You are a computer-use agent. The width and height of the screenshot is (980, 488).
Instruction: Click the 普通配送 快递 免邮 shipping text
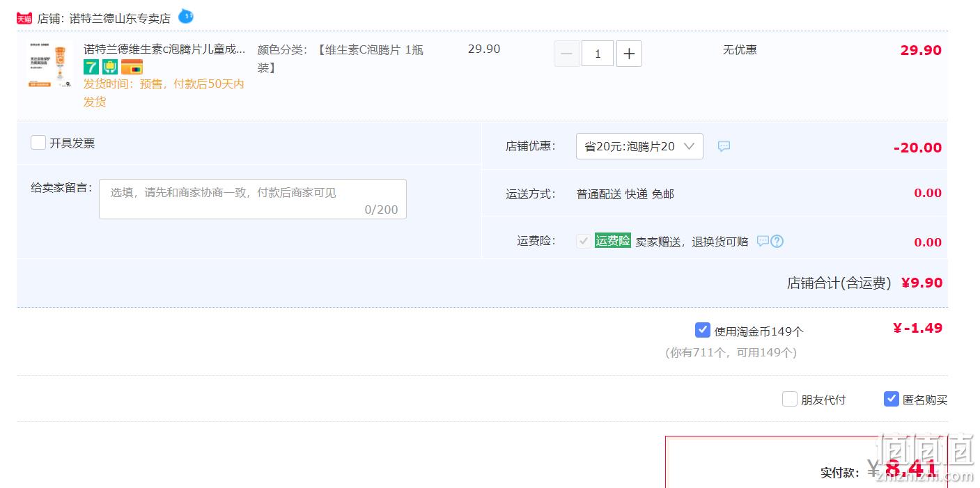[625, 194]
